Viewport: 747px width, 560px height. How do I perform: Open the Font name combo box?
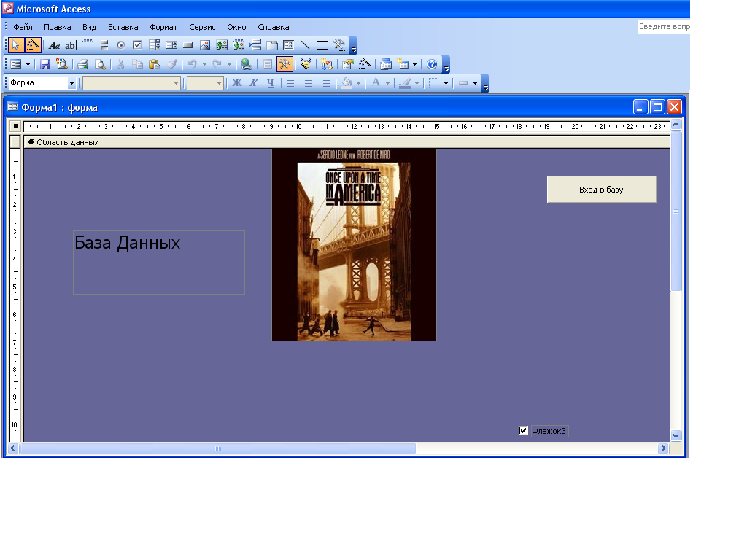(131, 83)
